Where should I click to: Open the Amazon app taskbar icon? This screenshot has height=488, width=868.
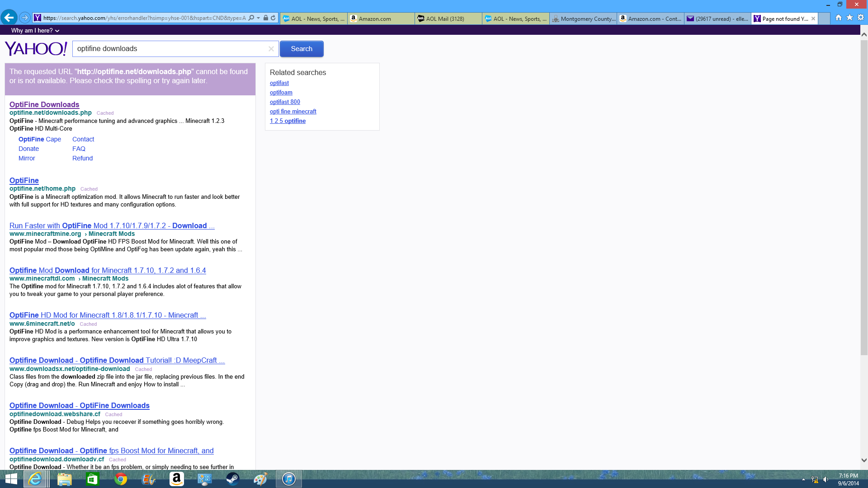[177, 479]
